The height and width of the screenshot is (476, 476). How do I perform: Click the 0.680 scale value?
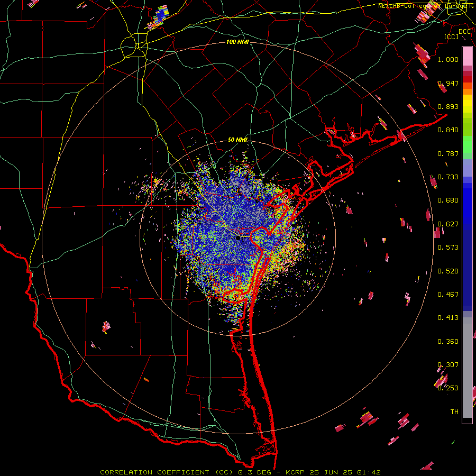448,200
